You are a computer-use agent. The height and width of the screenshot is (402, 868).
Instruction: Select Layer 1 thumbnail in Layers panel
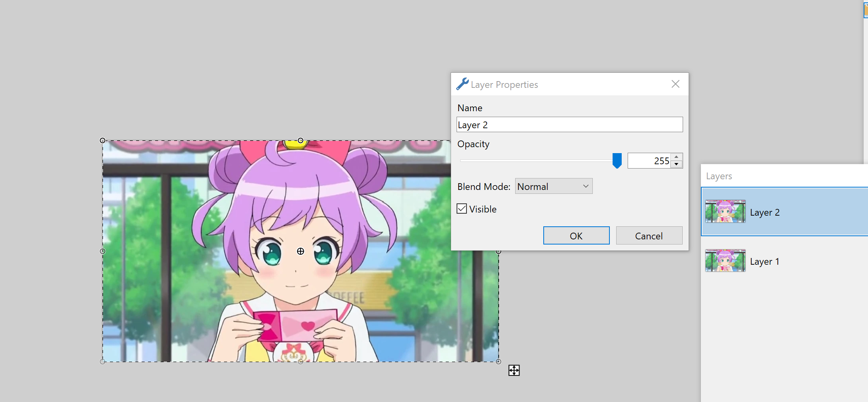click(725, 260)
